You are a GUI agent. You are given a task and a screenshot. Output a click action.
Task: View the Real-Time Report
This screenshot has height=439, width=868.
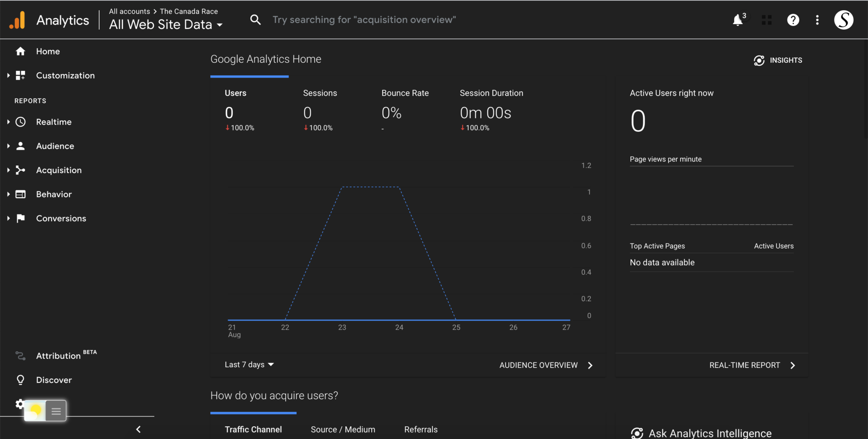pyautogui.click(x=745, y=365)
